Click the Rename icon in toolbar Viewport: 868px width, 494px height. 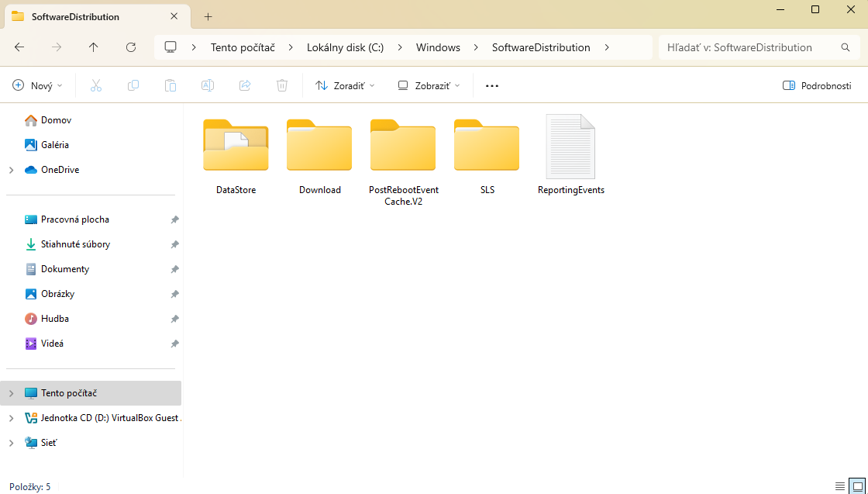(x=208, y=85)
